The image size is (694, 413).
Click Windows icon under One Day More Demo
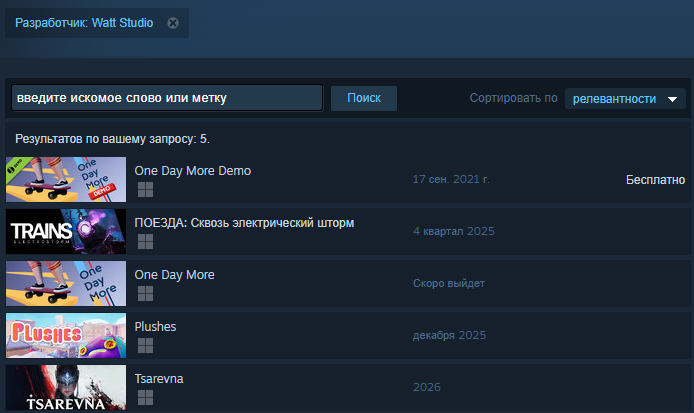145,189
